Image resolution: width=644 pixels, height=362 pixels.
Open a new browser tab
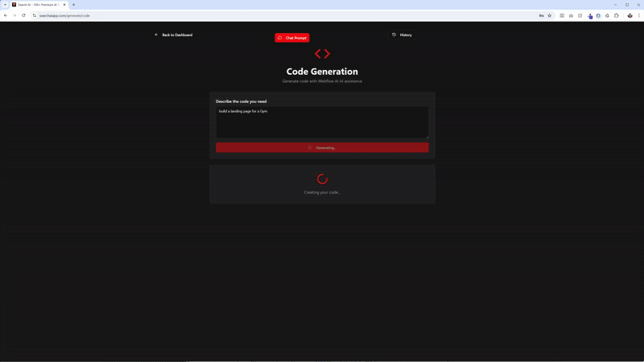[x=74, y=5]
